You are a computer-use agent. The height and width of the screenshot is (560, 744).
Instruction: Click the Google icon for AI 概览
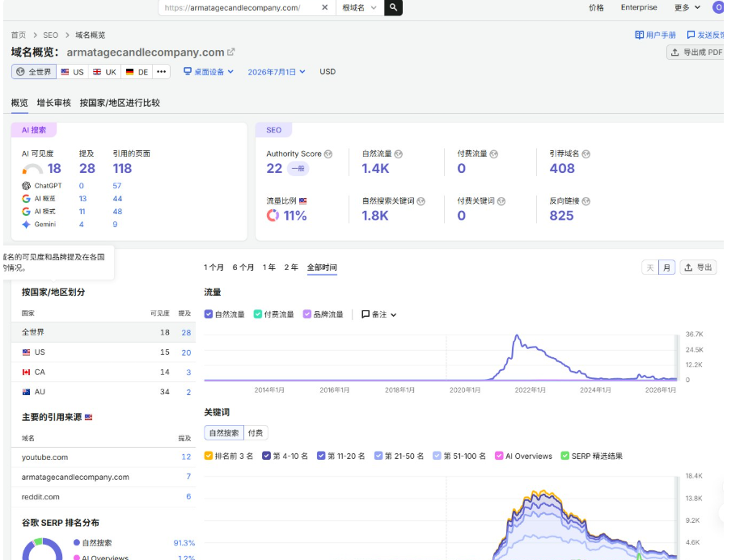(x=26, y=198)
